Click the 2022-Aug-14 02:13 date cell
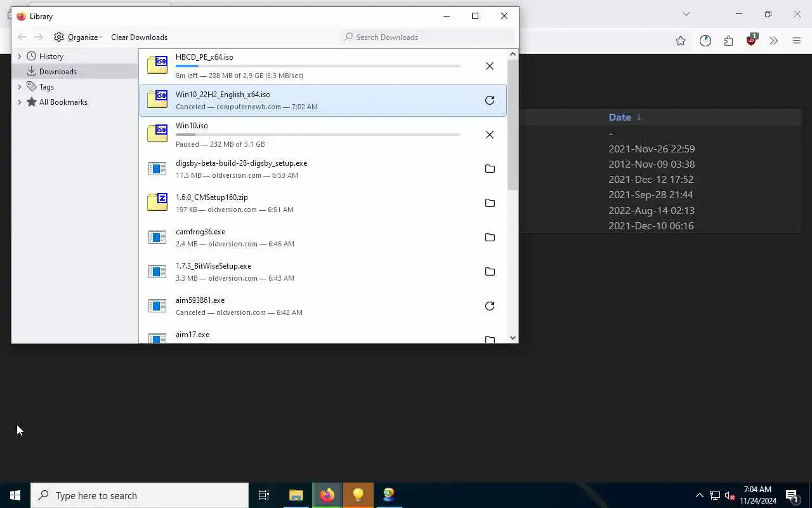This screenshot has height=508, width=812. (652, 210)
